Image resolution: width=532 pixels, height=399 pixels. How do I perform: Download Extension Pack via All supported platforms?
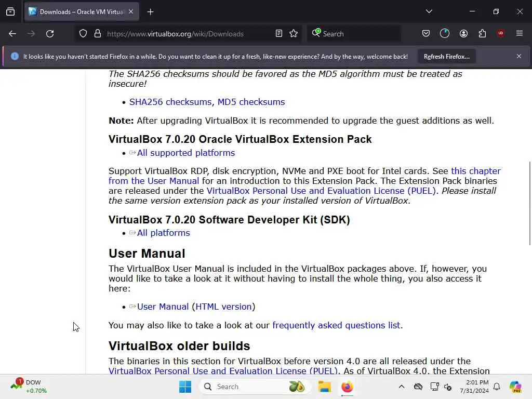(x=185, y=153)
